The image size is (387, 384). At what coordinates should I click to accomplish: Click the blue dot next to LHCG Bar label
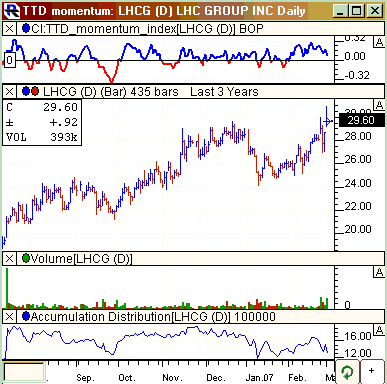(26, 91)
